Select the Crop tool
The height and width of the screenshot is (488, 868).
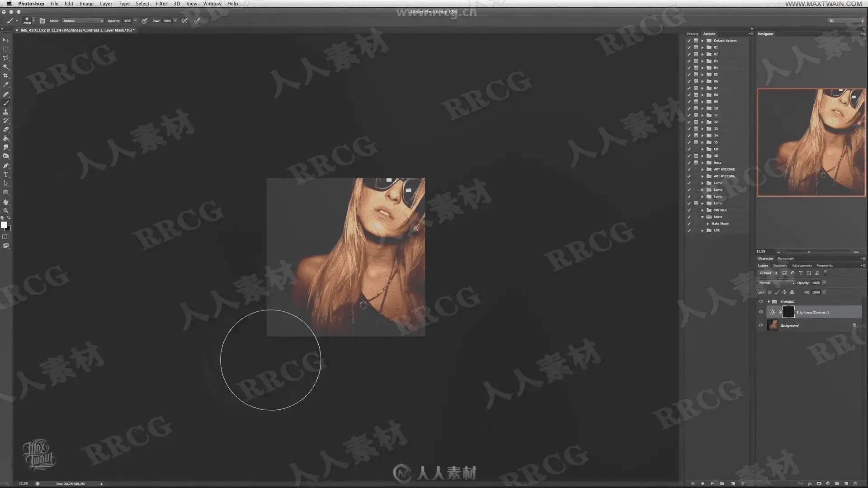click(x=6, y=76)
